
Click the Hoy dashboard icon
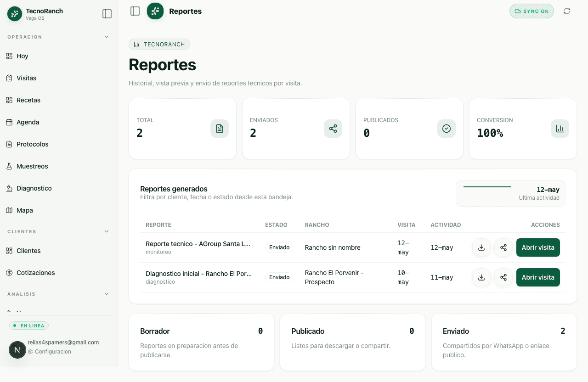point(9,56)
